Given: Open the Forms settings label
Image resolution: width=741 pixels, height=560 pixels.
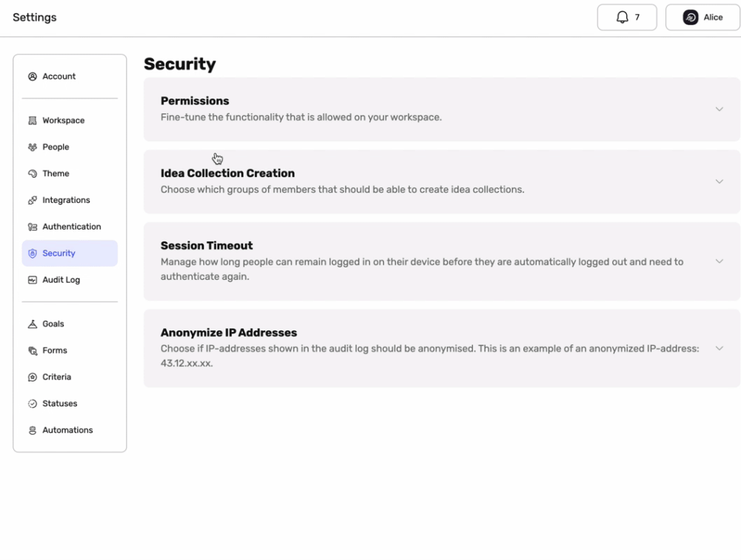Looking at the screenshot, I should pyautogui.click(x=55, y=350).
